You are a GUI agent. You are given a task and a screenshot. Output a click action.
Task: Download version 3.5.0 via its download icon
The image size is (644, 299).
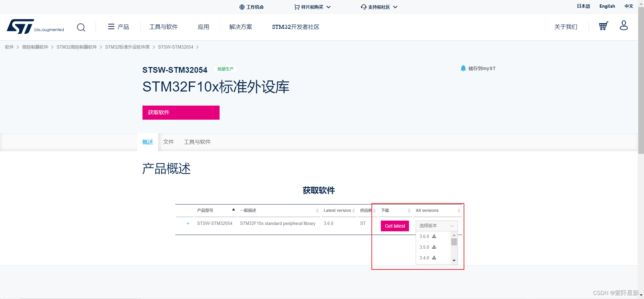pos(434,247)
